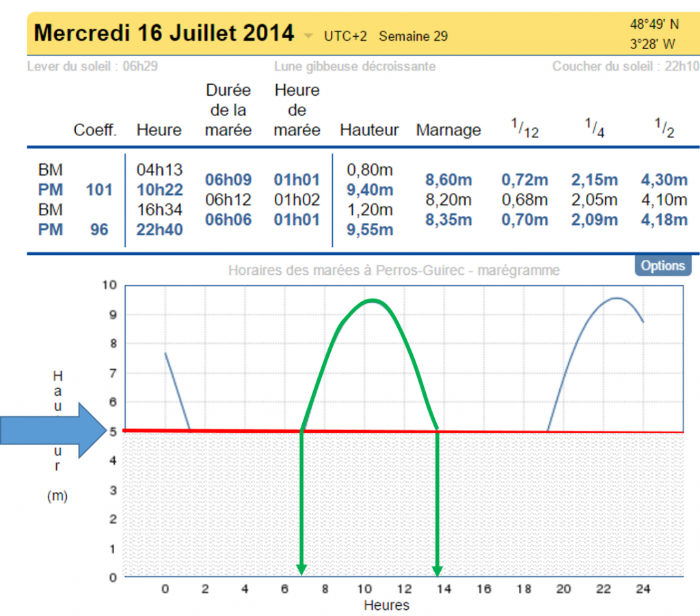Image resolution: width=700 pixels, height=616 pixels.
Task: Select the tidal range 8,60m
Action: coord(448,179)
